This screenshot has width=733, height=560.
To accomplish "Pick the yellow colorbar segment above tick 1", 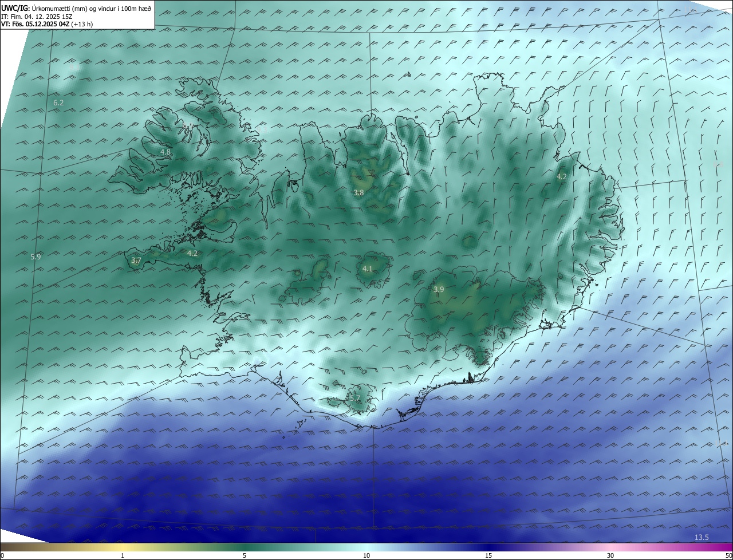I will pyautogui.click(x=123, y=547).
